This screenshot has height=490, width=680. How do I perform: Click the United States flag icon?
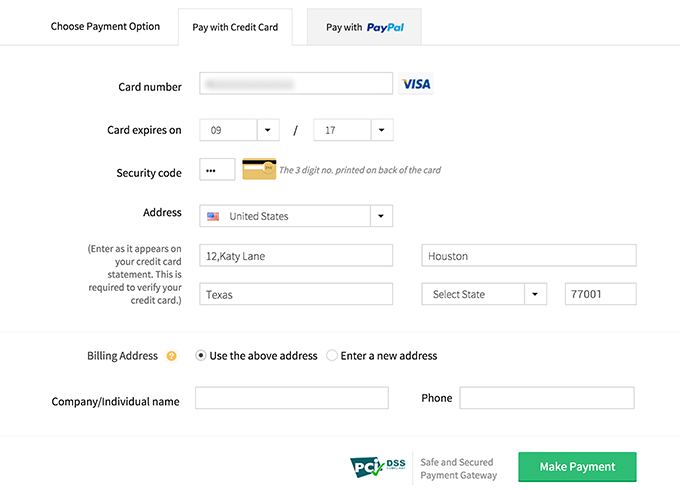coord(213,216)
